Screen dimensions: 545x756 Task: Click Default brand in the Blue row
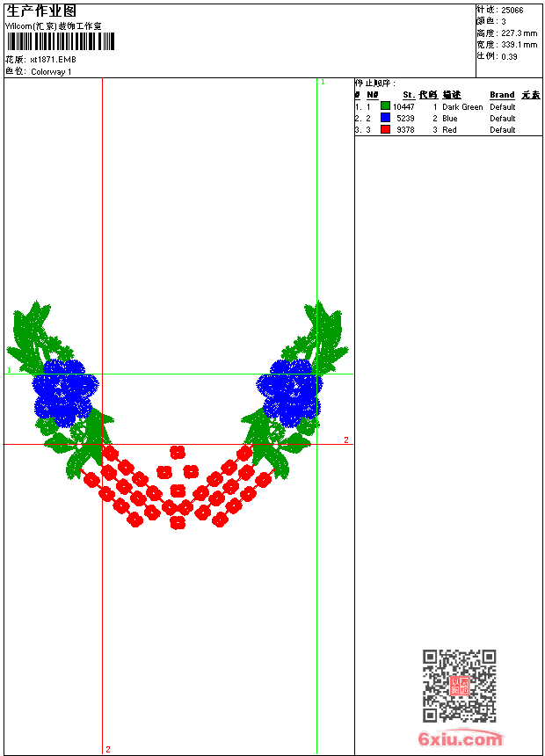click(503, 119)
